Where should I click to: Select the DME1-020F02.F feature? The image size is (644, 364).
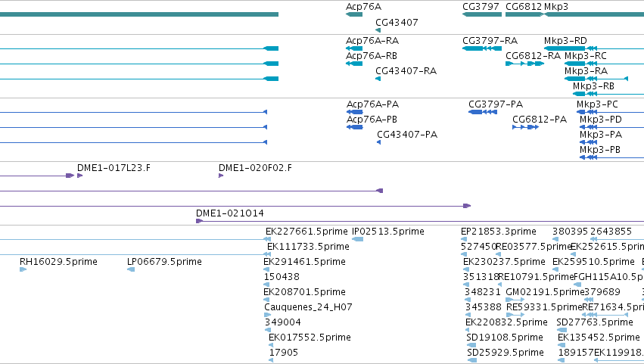click(x=255, y=168)
